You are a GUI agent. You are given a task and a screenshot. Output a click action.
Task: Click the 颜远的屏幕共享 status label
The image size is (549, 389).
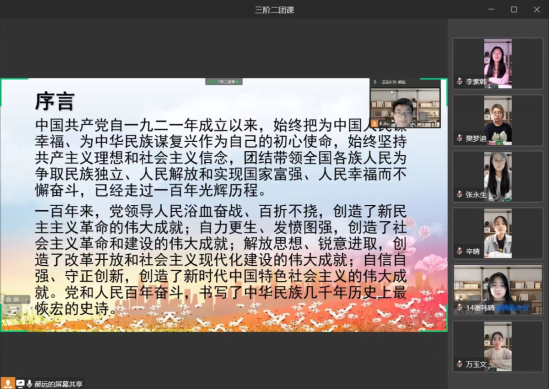click(x=58, y=384)
